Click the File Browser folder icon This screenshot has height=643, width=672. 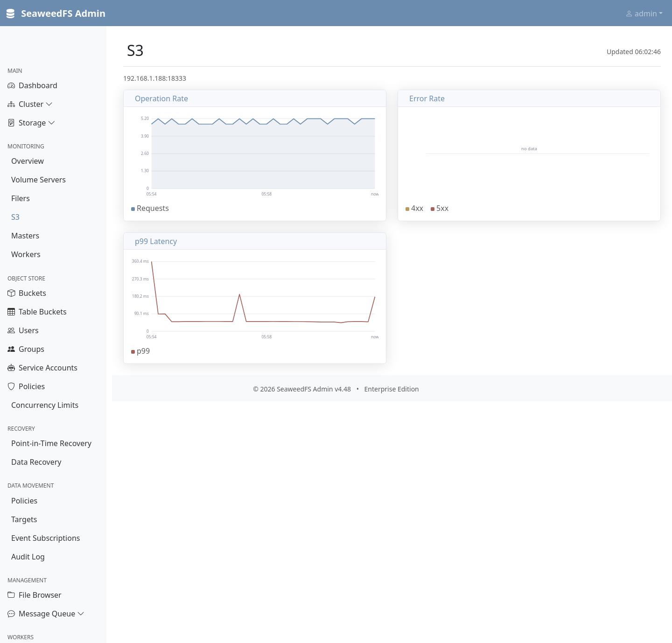tap(11, 595)
